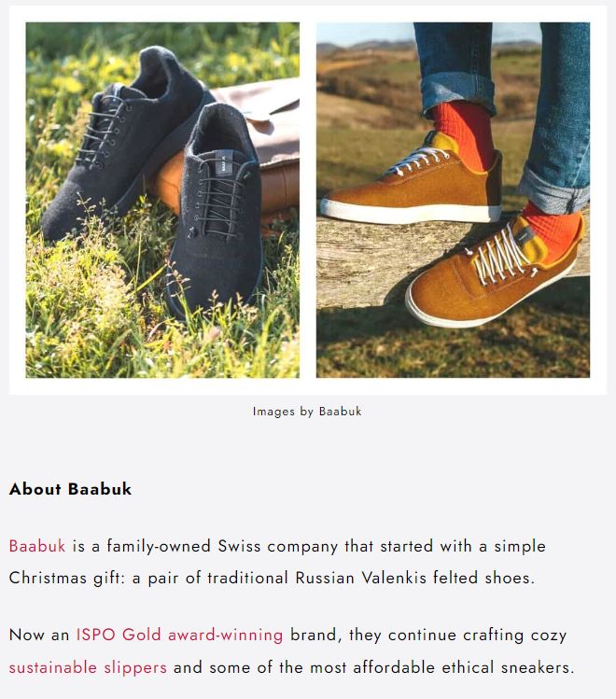
Task: Click the Images by Baabuk caption
Action: pos(307,412)
